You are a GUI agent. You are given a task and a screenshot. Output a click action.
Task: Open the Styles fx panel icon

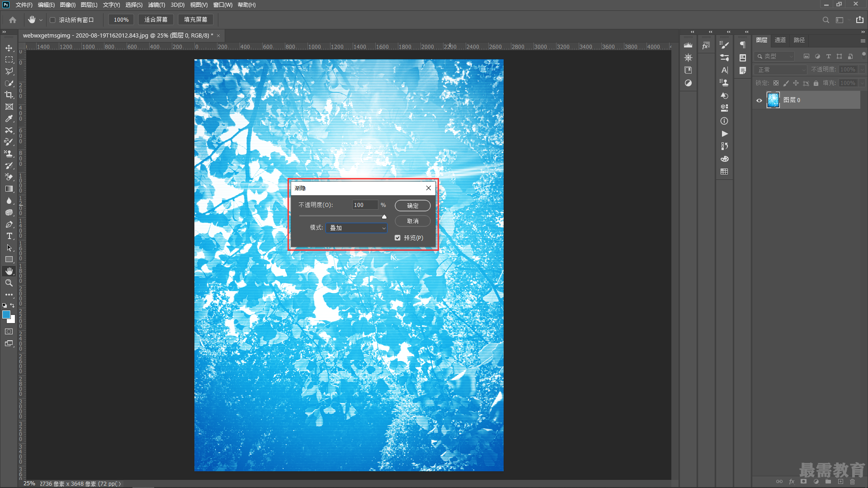click(x=706, y=46)
